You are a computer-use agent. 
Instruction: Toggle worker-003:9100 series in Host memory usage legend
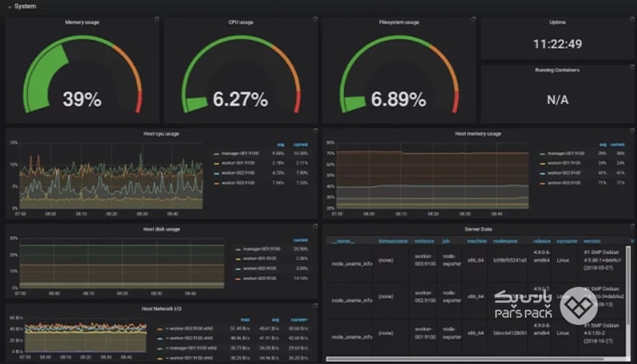tap(564, 183)
